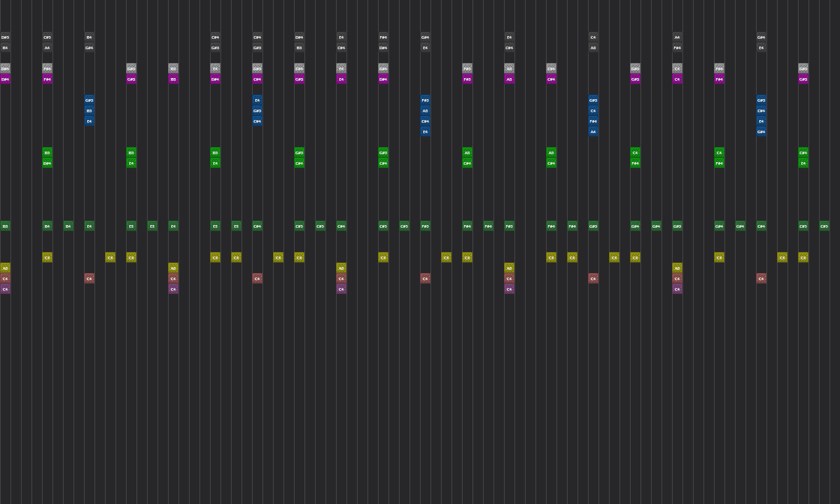
Task: Click the dark C4 note block
Action: (x=593, y=37)
